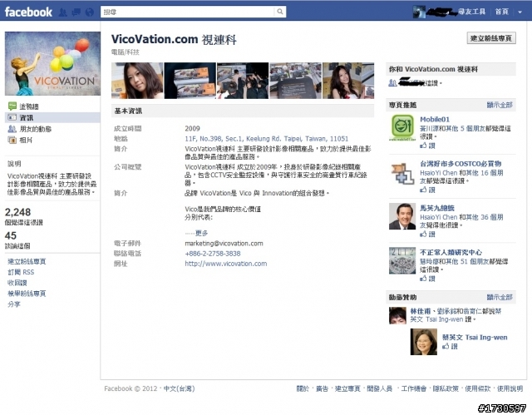
Task: Open fifth photo of woman holding product
Action: (x=348, y=81)
